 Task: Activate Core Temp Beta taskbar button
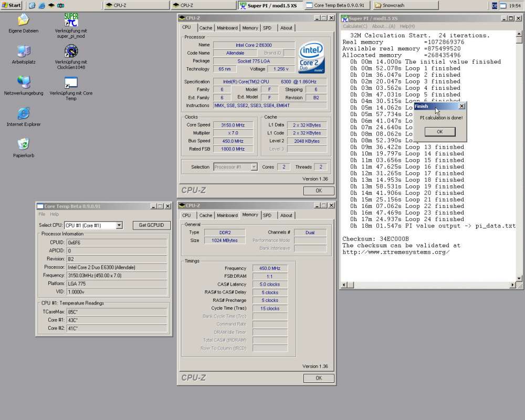[x=337, y=5]
